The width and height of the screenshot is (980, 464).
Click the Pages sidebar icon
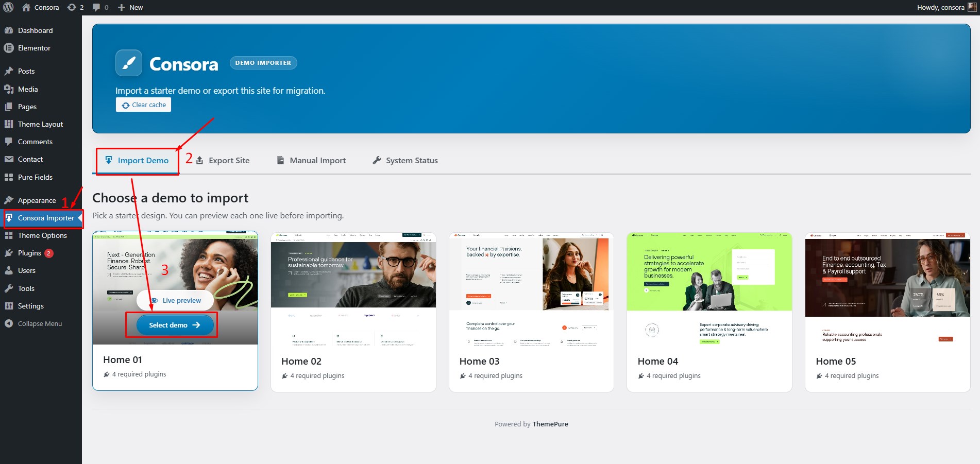coord(9,107)
